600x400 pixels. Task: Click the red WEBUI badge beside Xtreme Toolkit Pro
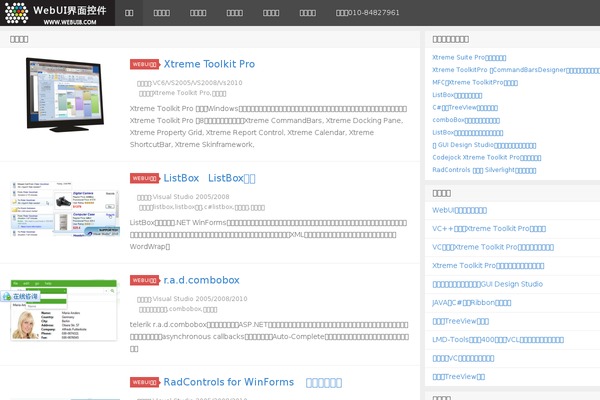(145, 64)
